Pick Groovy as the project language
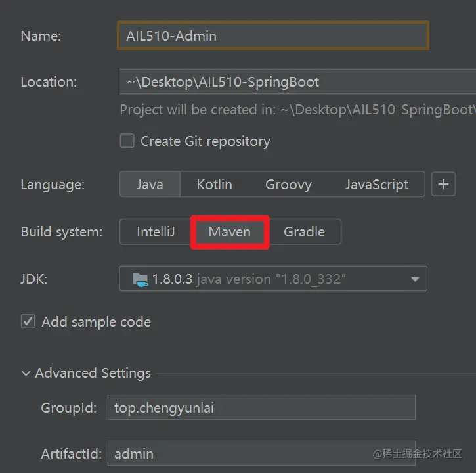Screen dimensions: 476x473 (288, 185)
